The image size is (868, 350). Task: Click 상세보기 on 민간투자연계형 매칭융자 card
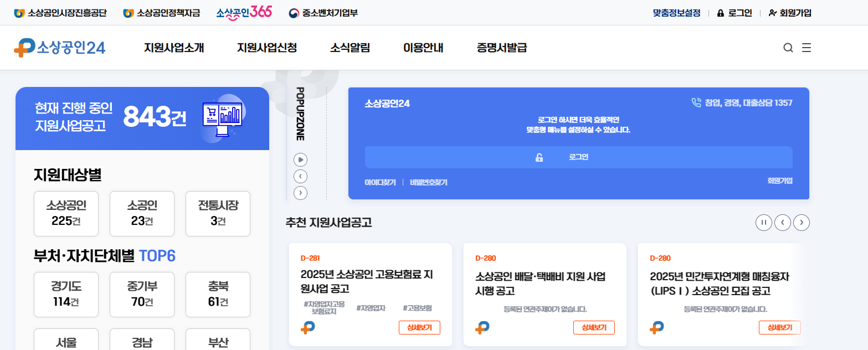click(x=779, y=327)
